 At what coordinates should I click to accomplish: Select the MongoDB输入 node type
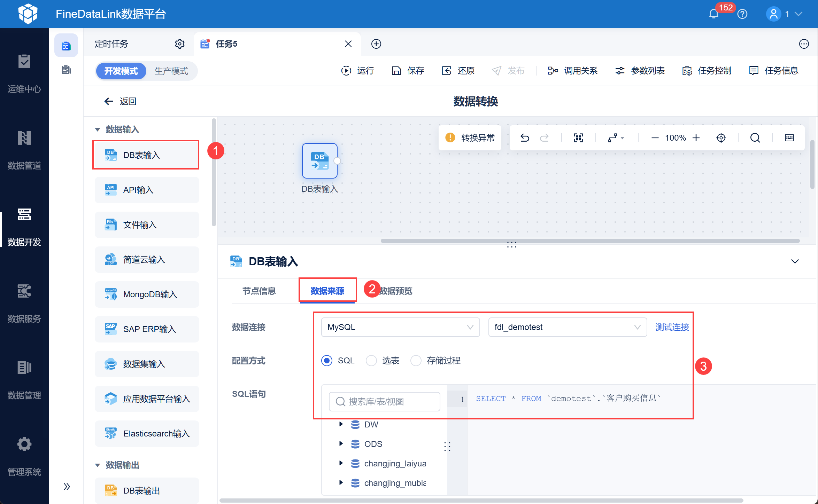(147, 294)
